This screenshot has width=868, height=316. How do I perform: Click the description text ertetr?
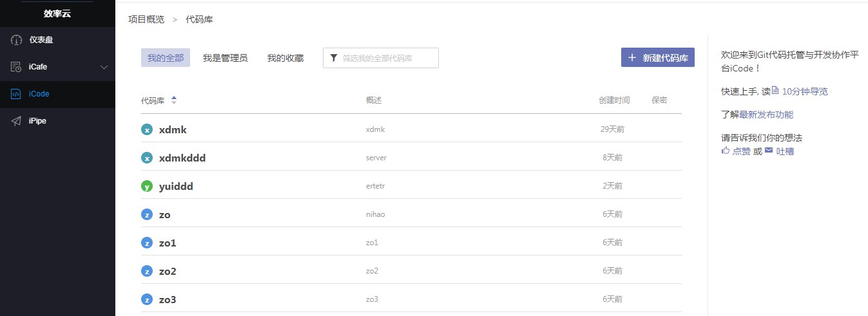(376, 186)
